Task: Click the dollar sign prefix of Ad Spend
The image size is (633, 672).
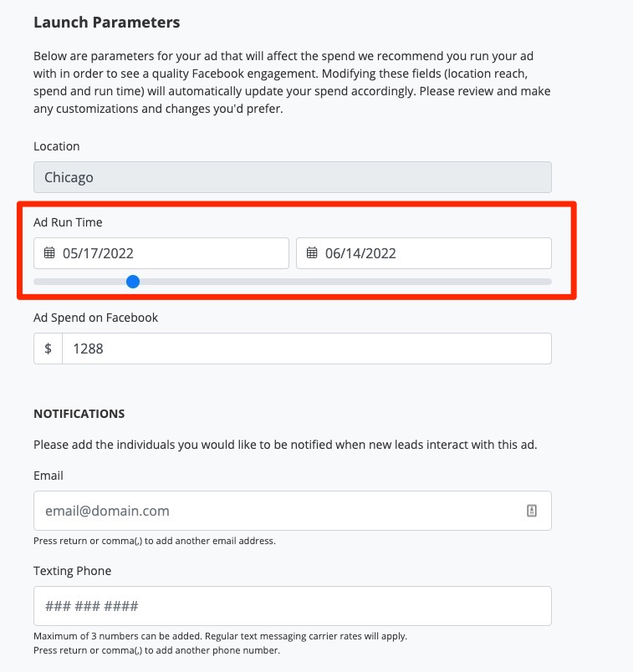Action: (48, 349)
